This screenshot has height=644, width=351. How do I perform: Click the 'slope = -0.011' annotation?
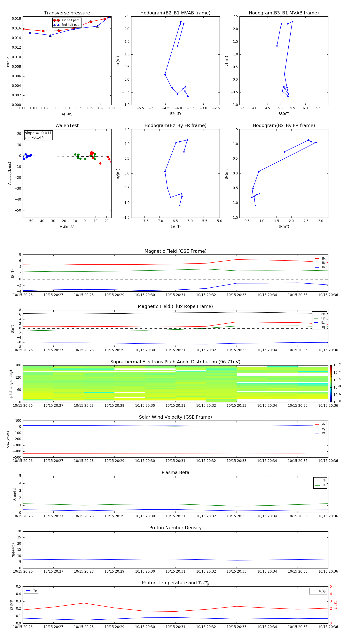point(38,133)
